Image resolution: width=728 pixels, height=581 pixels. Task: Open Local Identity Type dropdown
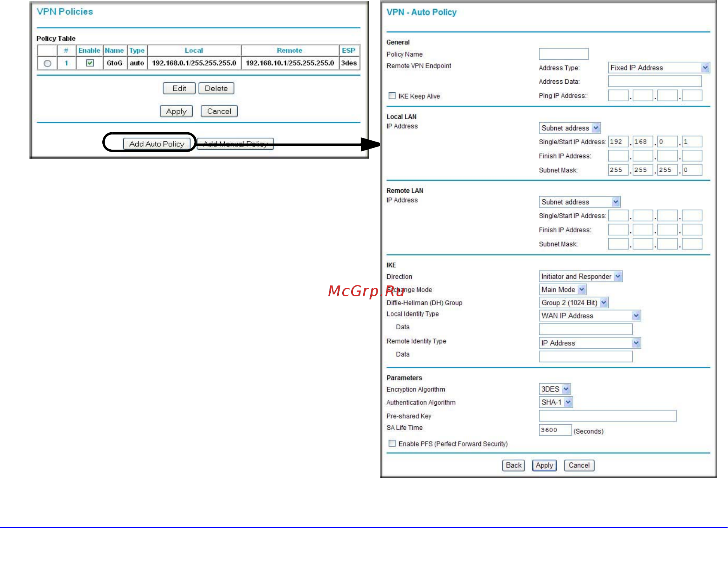tap(590, 316)
